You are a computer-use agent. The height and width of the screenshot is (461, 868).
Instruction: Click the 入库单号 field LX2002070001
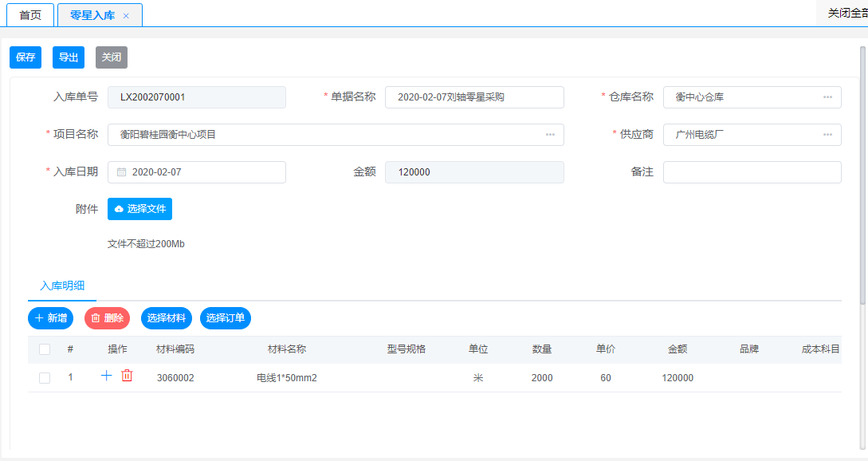[x=197, y=97]
